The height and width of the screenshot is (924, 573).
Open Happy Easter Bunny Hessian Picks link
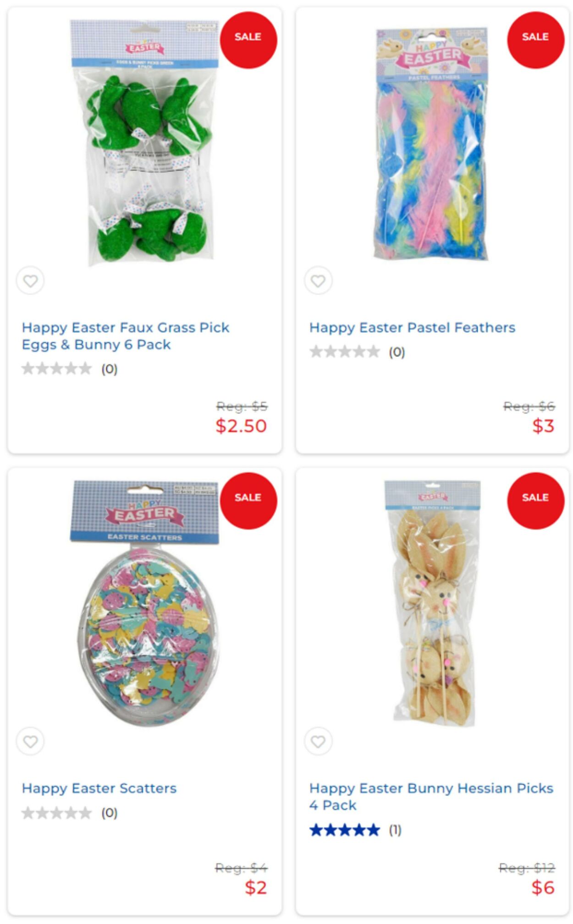tap(431, 796)
